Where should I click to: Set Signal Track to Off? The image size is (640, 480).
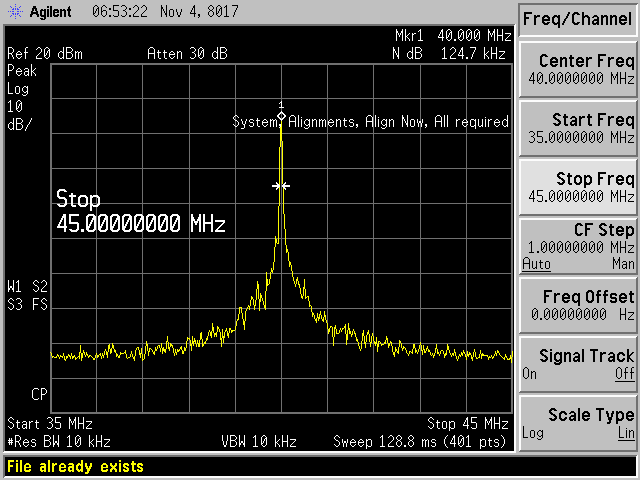click(x=624, y=373)
